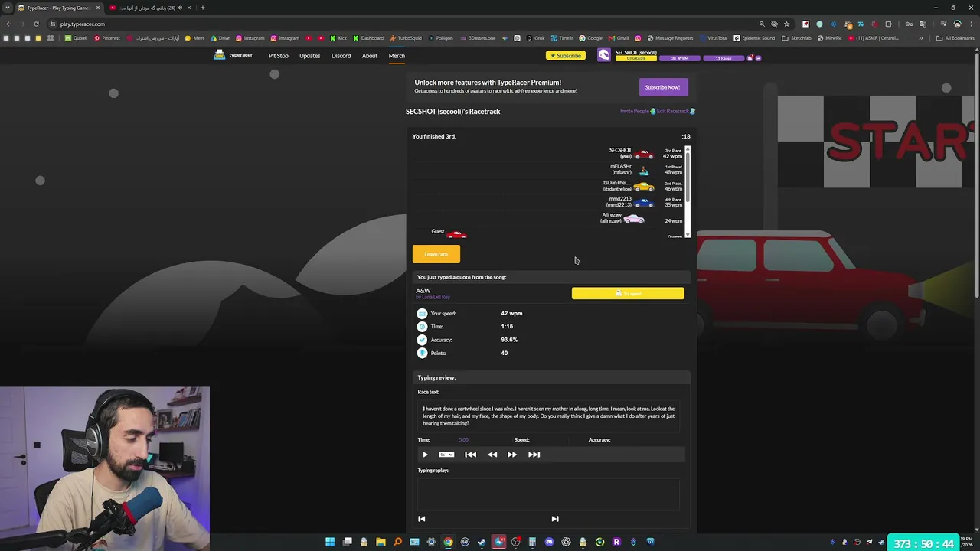980x551 pixels.
Task: Click the taskbar search icon
Action: pyautogui.click(x=397, y=542)
